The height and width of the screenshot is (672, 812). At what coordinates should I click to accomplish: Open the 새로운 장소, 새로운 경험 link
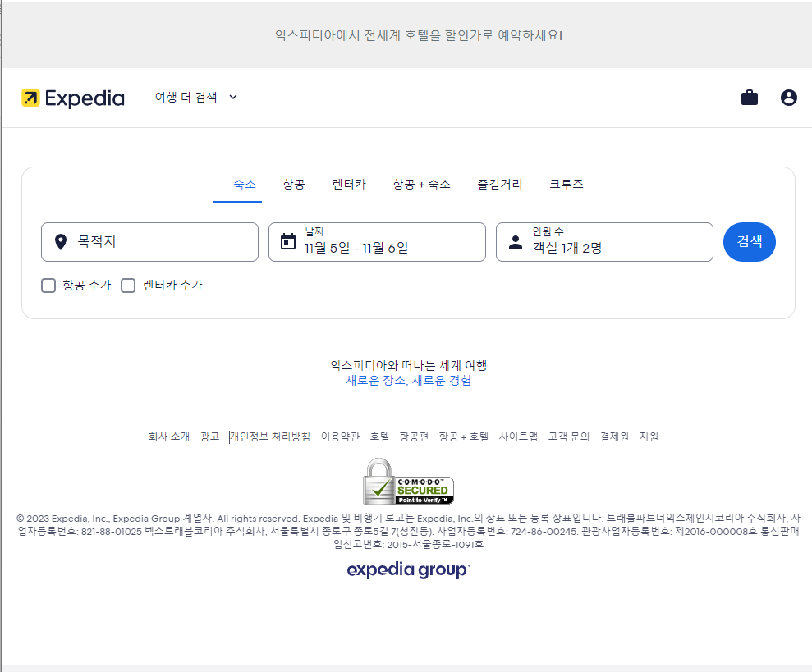pyautogui.click(x=408, y=380)
